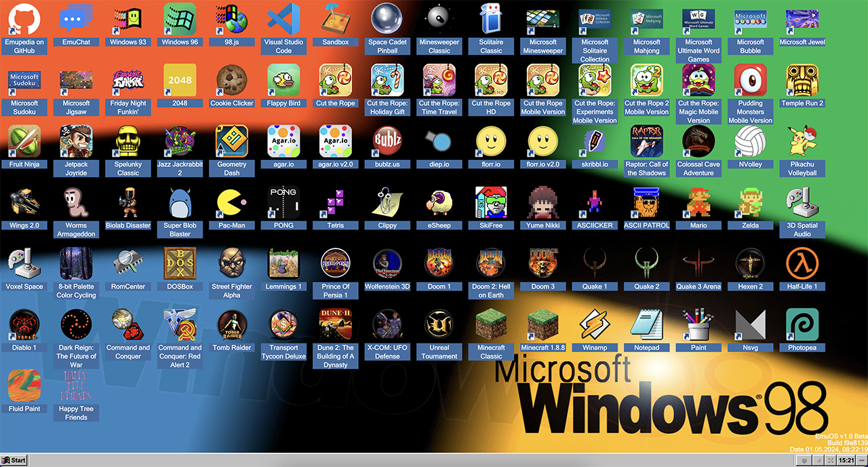
Task: Open the Notepad icon
Action: [647, 324]
